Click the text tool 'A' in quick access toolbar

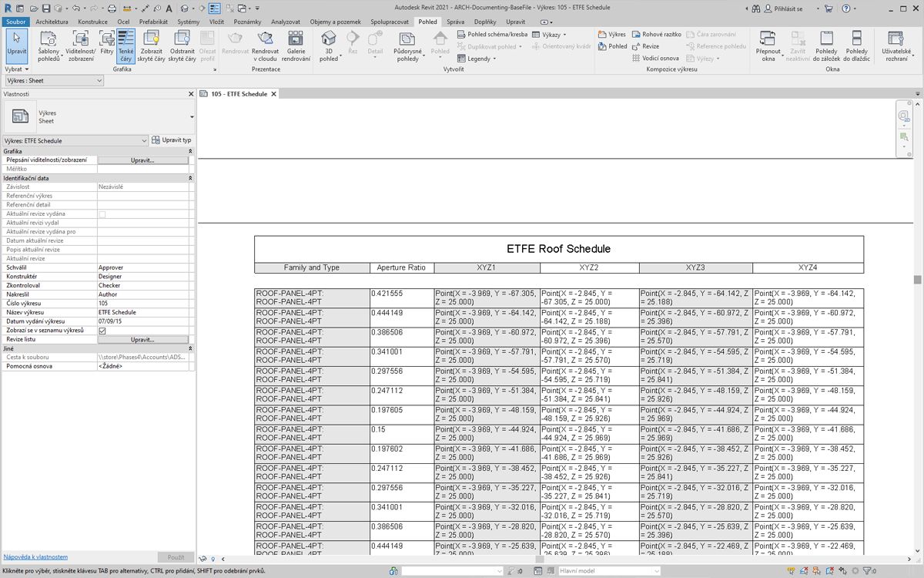169,8
